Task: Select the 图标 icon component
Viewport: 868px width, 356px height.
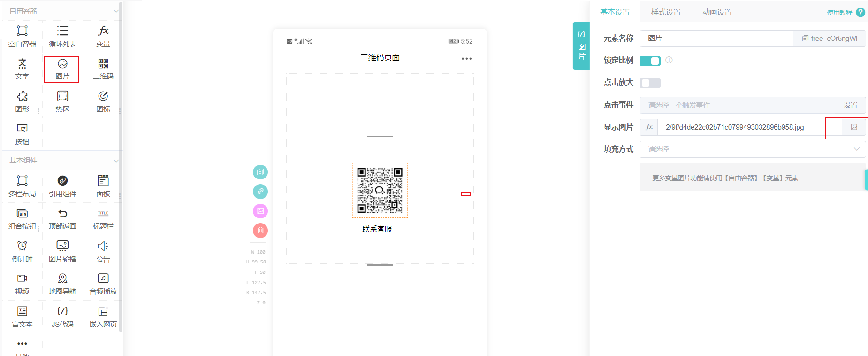Action: click(103, 101)
